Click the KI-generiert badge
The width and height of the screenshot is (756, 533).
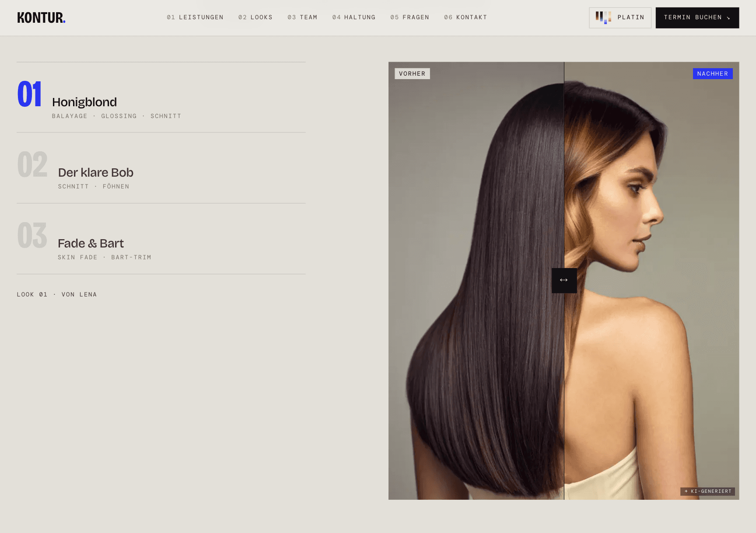tap(707, 491)
